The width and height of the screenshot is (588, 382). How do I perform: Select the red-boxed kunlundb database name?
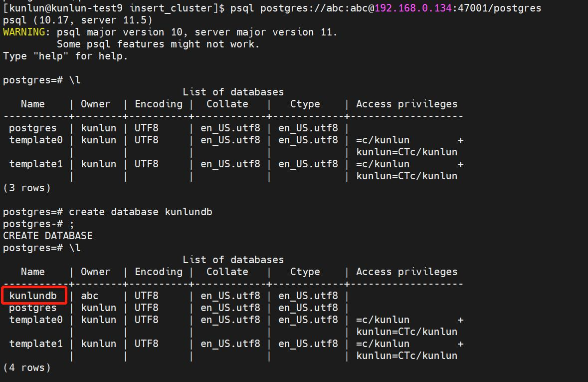point(33,296)
